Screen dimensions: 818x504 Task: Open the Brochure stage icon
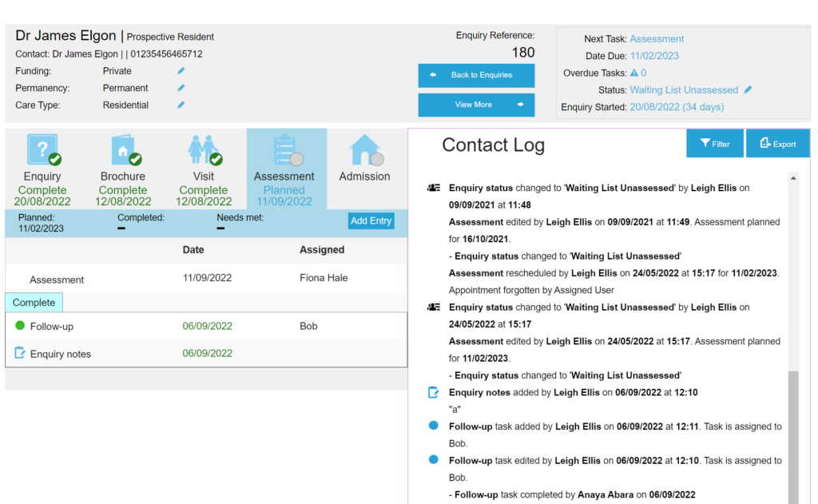click(125, 150)
